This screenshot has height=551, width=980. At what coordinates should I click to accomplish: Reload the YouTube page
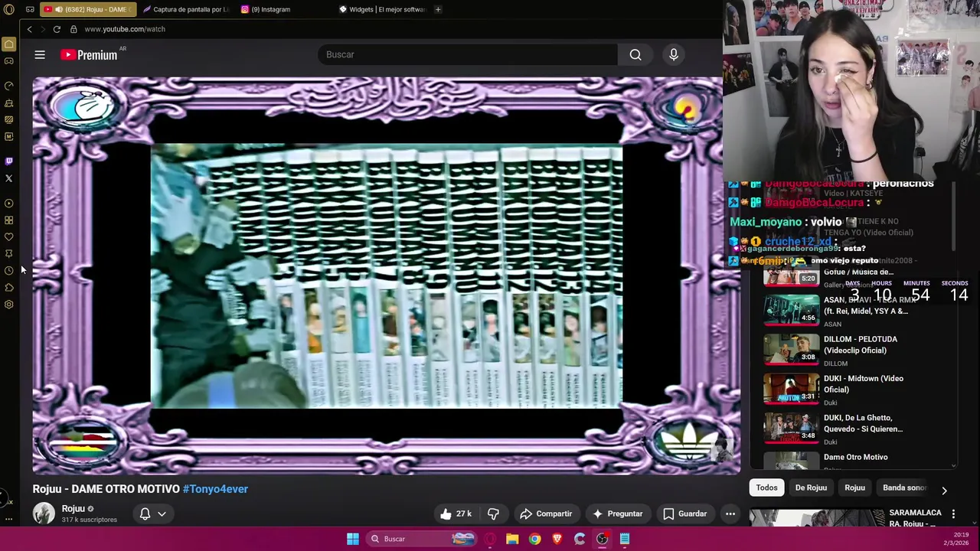point(57,29)
